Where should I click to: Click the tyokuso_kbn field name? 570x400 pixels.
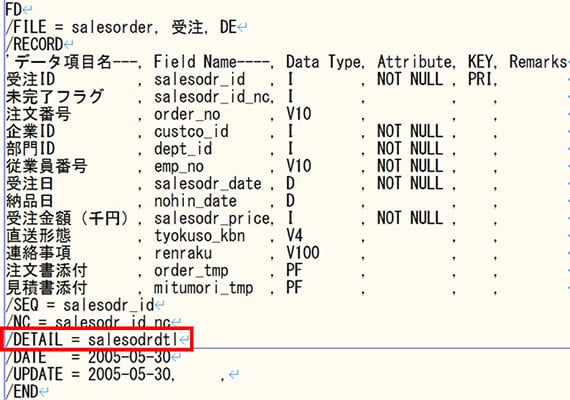[x=200, y=236]
